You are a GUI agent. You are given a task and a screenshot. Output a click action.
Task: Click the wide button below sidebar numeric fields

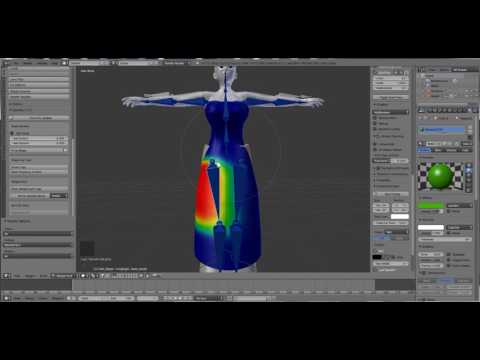(390, 97)
